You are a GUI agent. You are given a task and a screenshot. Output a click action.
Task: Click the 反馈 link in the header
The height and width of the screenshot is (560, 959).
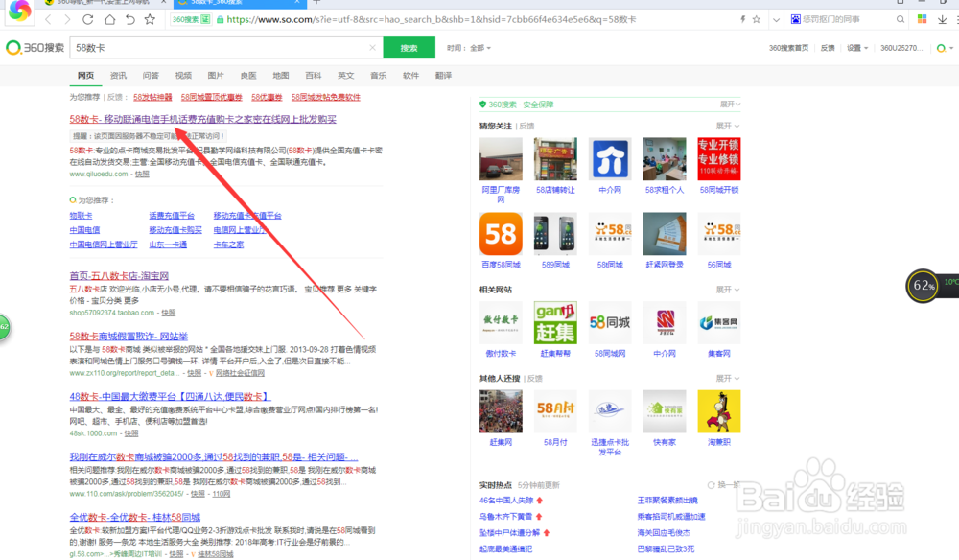(x=828, y=48)
